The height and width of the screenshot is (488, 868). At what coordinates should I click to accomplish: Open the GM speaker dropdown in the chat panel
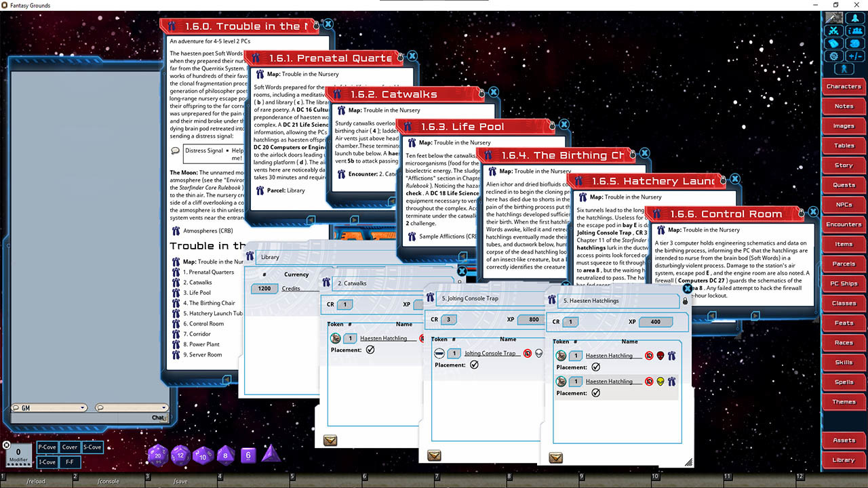tap(82, 408)
